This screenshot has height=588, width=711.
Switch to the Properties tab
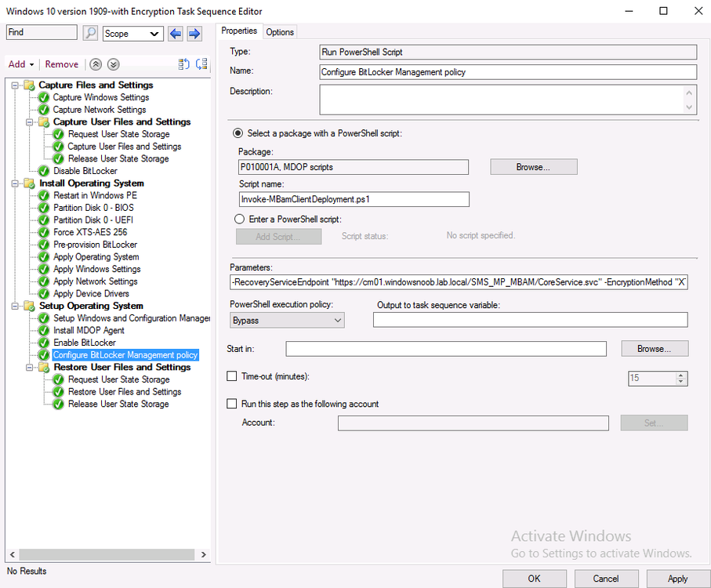239,31
